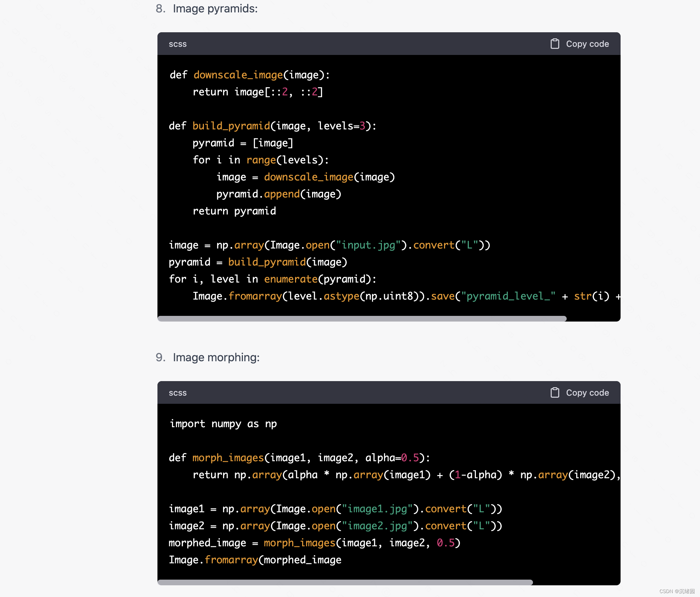Screen dimensions: 700x597
Task: Click the clipboard icon in the image pyramids code block
Action: (555, 44)
